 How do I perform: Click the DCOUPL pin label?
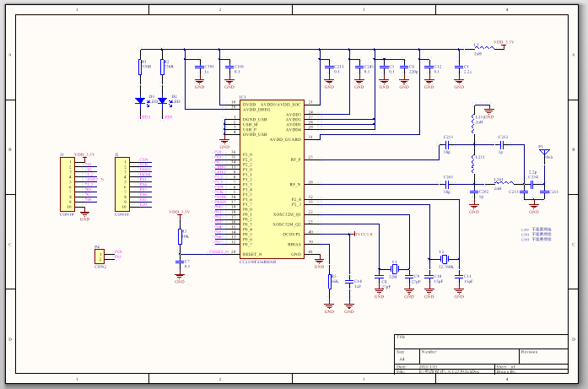click(x=292, y=235)
